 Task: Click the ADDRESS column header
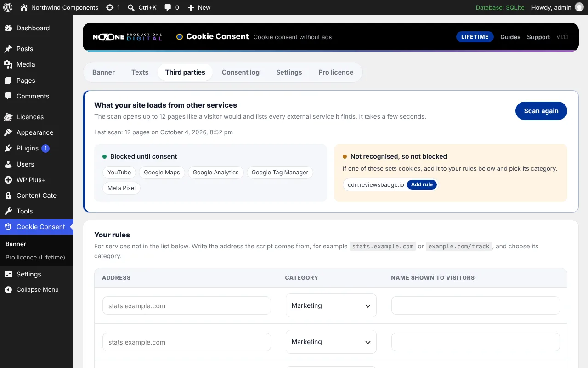coord(116,278)
